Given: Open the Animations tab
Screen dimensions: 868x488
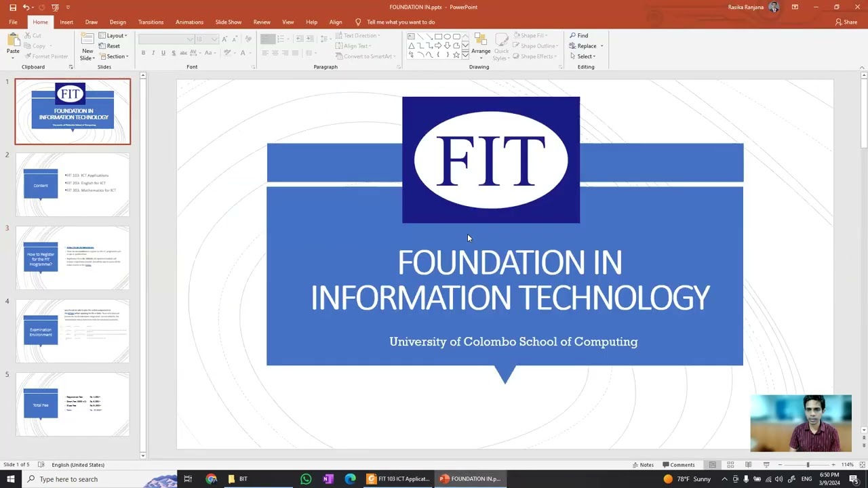Looking at the screenshot, I should [189, 22].
